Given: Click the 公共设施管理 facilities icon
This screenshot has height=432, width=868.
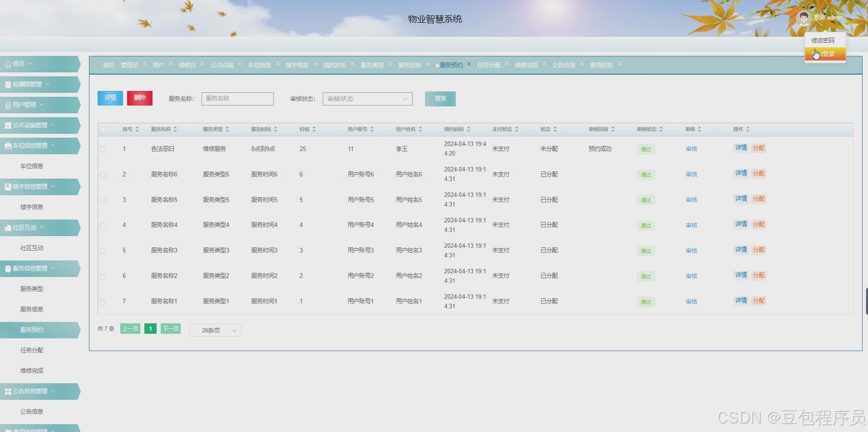Looking at the screenshot, I should click(7, 125).
